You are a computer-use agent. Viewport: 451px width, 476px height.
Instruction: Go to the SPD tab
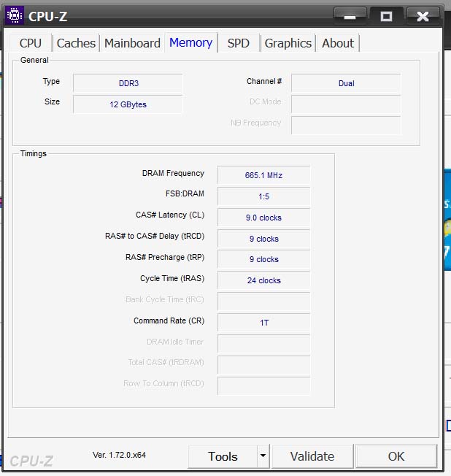(238, 43)
